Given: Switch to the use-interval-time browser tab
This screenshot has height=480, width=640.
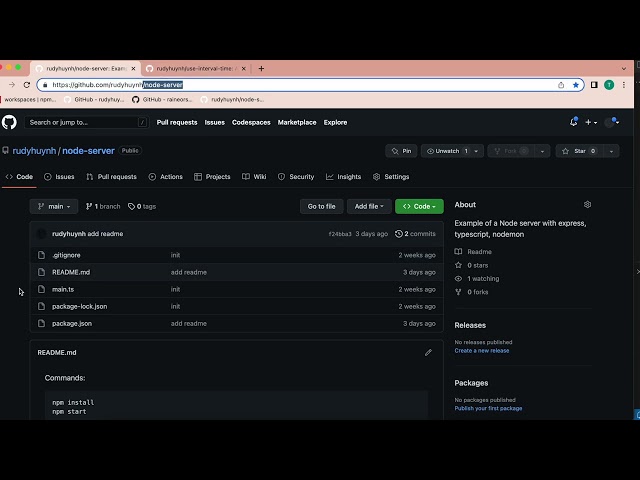Looking at the screenshot, I should (x=196, y=69).
